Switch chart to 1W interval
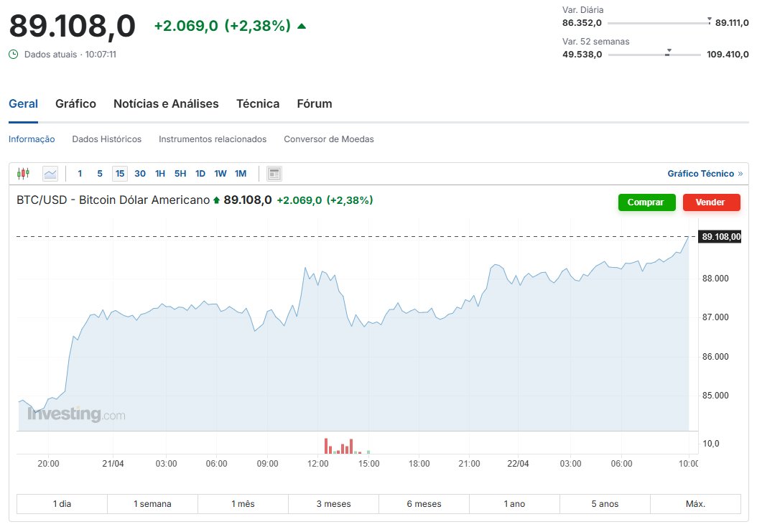Image resolution: width=757 pixels, height=532 pixels. 220,173
